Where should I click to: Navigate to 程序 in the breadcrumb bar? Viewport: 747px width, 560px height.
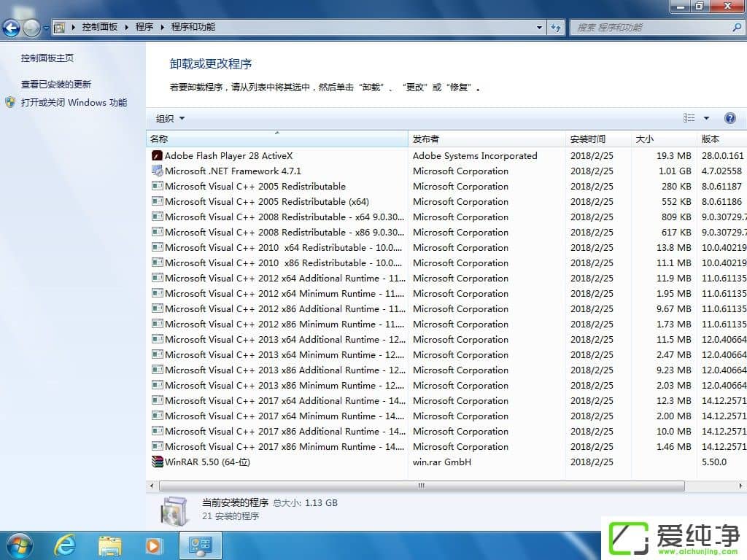144,27
